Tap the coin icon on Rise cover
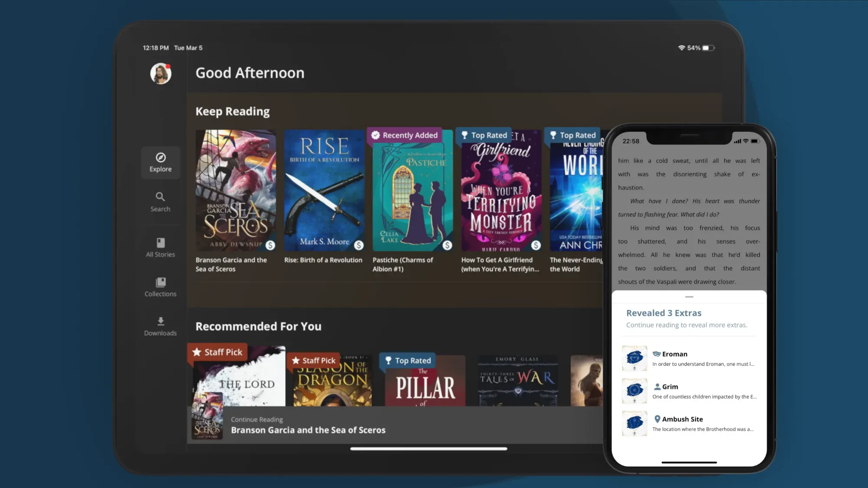Image resolution: width=868 pixels, height=488 pixels. [359, 245]
